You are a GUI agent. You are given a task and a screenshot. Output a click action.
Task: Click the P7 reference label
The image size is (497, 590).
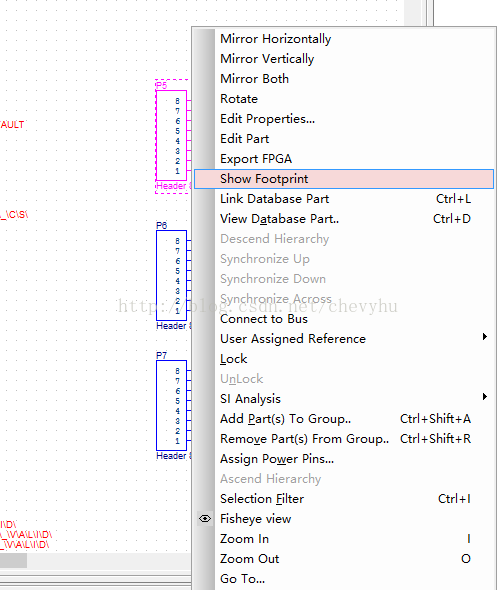click(x=161, y=355)
